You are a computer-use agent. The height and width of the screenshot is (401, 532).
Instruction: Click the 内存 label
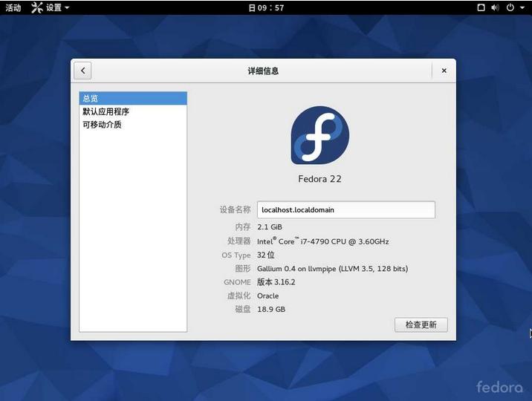[243, 226]
